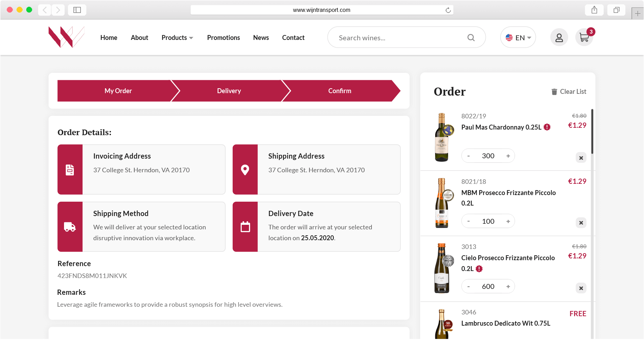Open the user account icon

pyautogui.click(x=559, y=37)
